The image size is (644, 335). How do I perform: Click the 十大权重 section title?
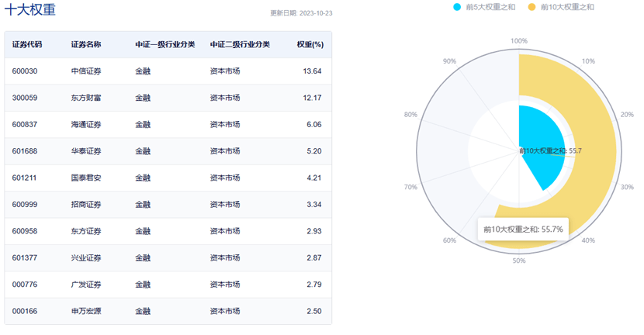[x=29, y=10]
